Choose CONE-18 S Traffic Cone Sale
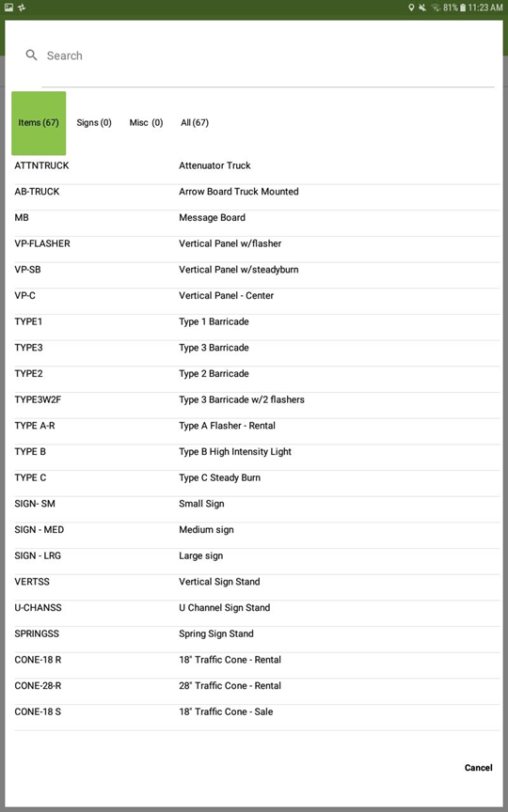 257,711
